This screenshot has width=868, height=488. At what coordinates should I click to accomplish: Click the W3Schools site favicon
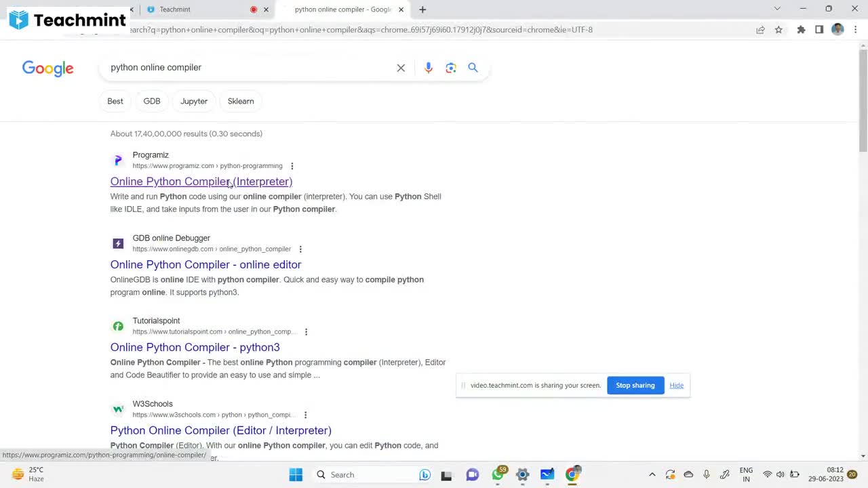point(118,409)
